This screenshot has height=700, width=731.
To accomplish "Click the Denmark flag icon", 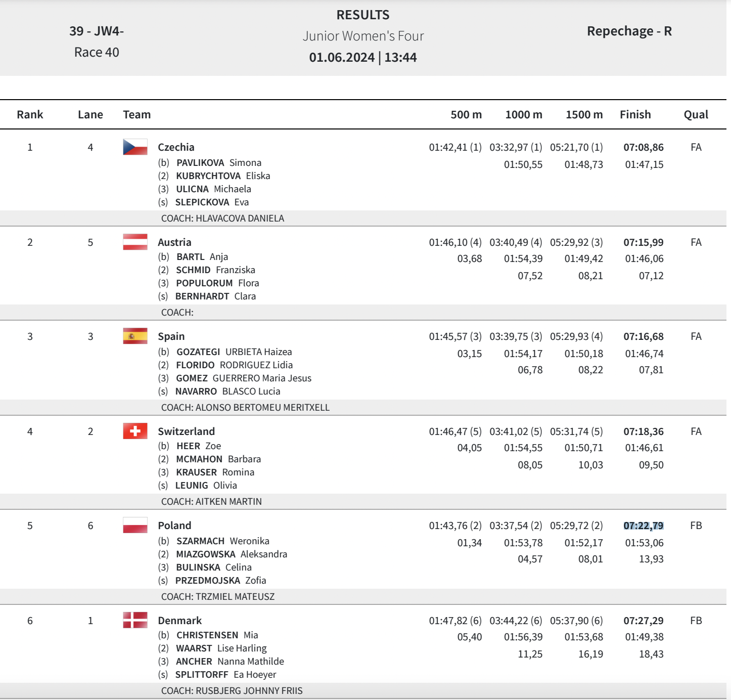I will pos(135,620).
